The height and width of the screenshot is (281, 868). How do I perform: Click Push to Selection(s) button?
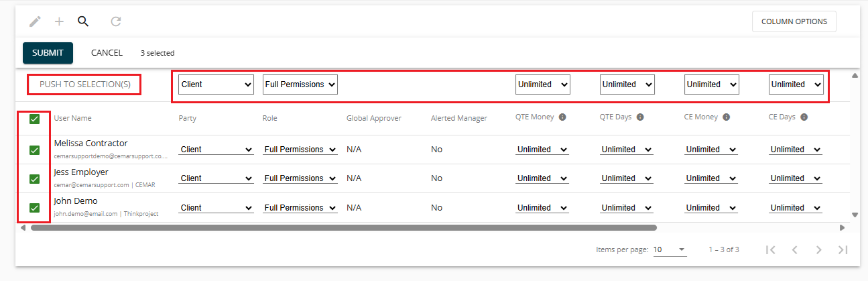(x=84, y=85)
